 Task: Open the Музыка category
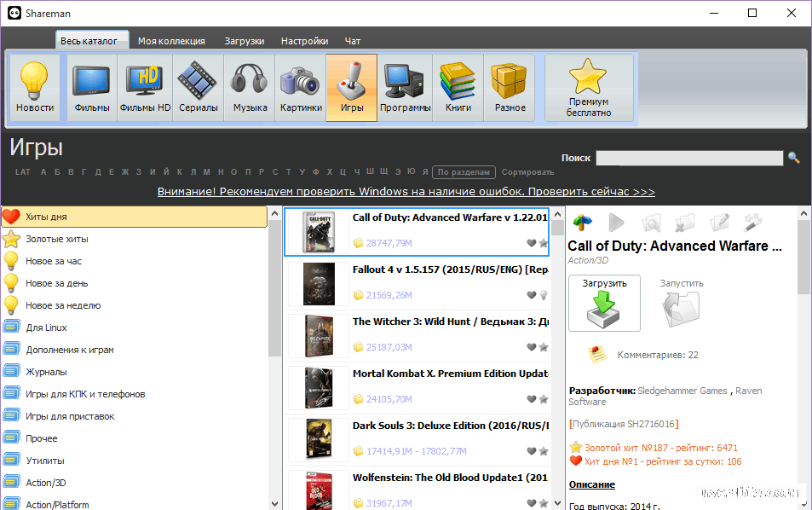(x=250, y=88)
